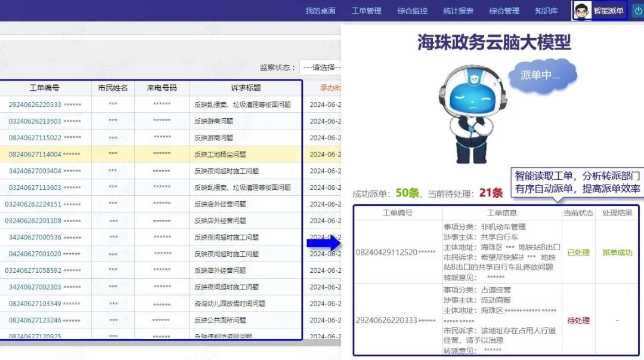
Task: Go to 综合监控 menu
Action: (412, 11)
